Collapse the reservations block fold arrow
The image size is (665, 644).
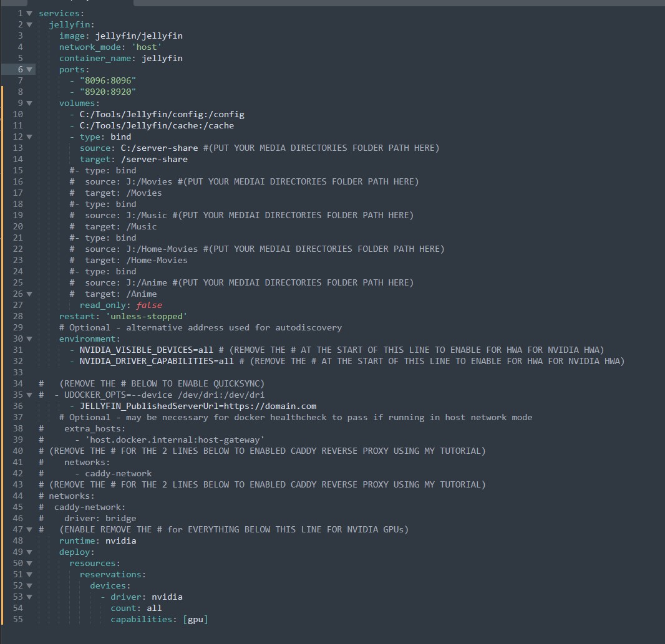coord(29,574)
